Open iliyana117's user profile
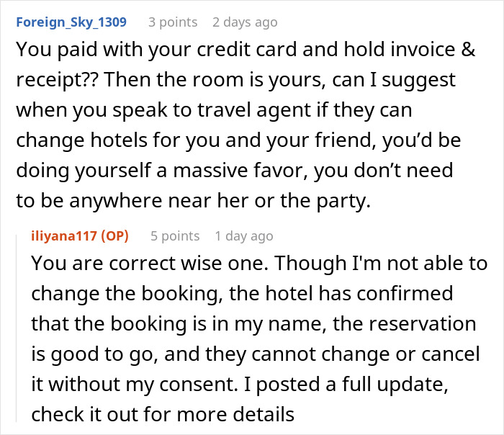504x435 pixels. click(66, 236)
